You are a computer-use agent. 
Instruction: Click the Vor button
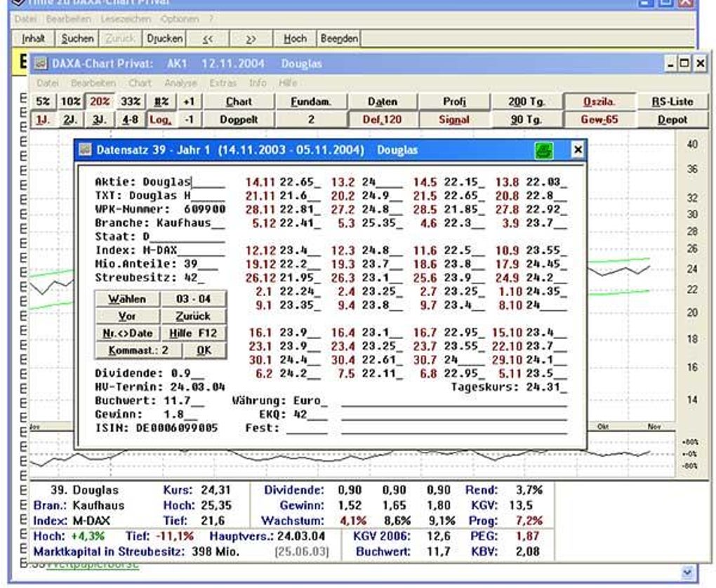tap(127, 316)
